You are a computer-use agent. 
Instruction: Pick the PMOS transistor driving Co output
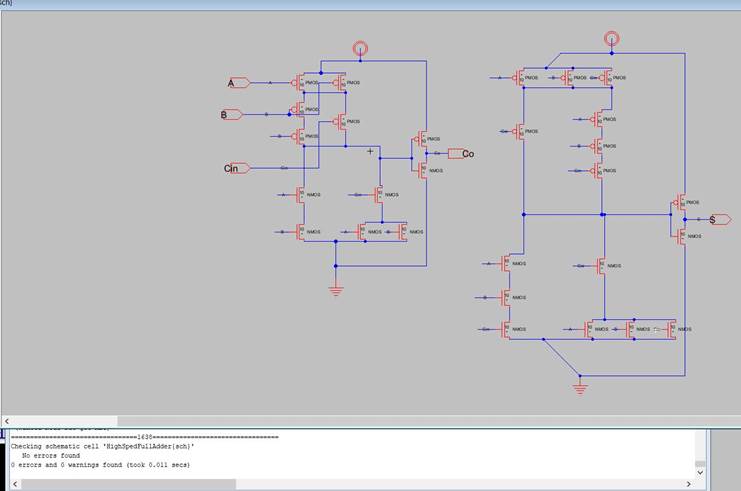[423, 140]
